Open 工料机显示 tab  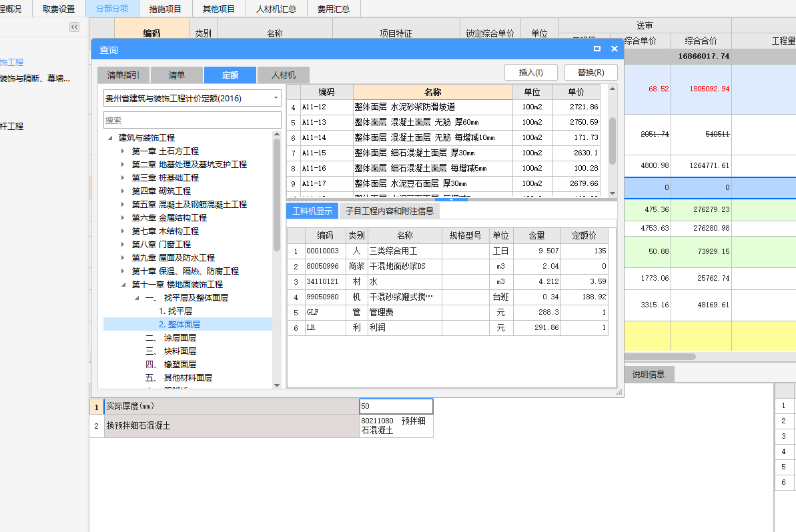click(312, 211)
